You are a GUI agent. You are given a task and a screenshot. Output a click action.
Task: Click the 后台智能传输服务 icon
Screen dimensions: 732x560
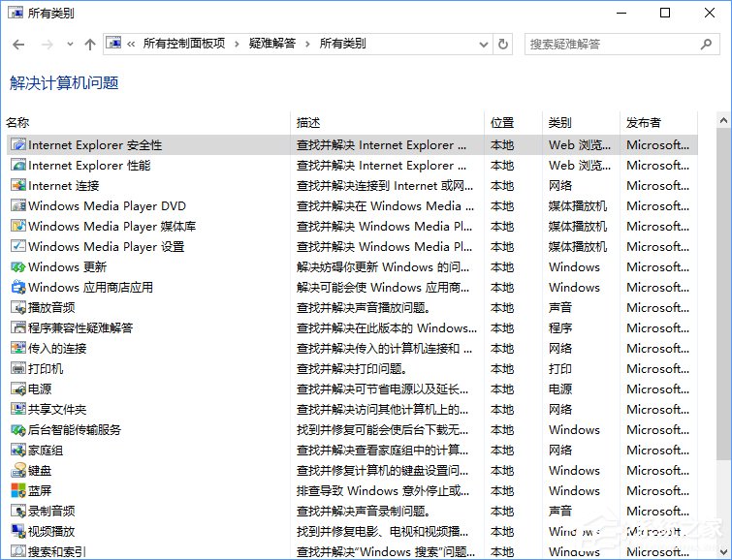18,430
